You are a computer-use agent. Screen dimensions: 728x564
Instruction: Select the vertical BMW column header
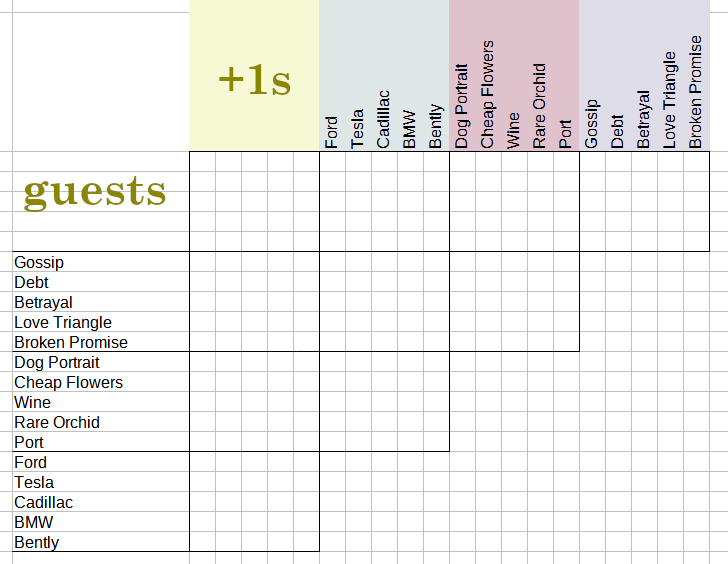(x=410, y=130)
